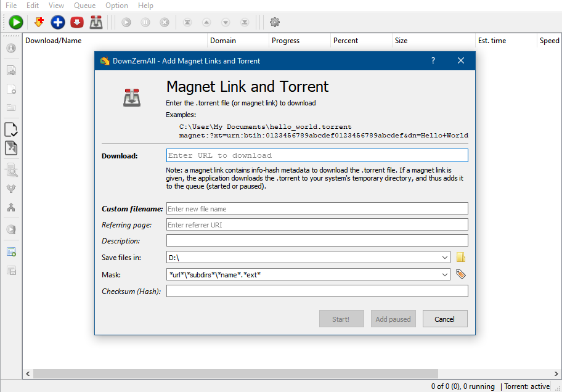562x392 pixels.
Task: Click the sidebar broken-page document icon
Action: coord(10,148)
